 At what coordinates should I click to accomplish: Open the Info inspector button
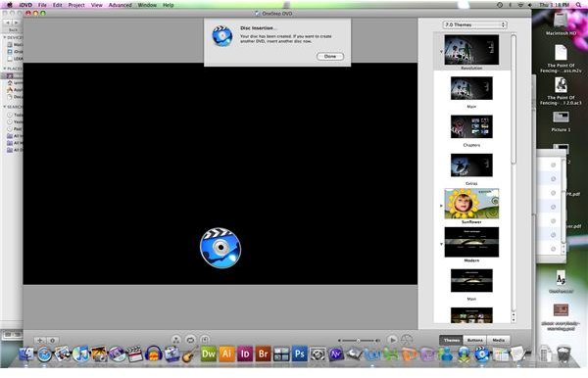(x=53, y=340)
